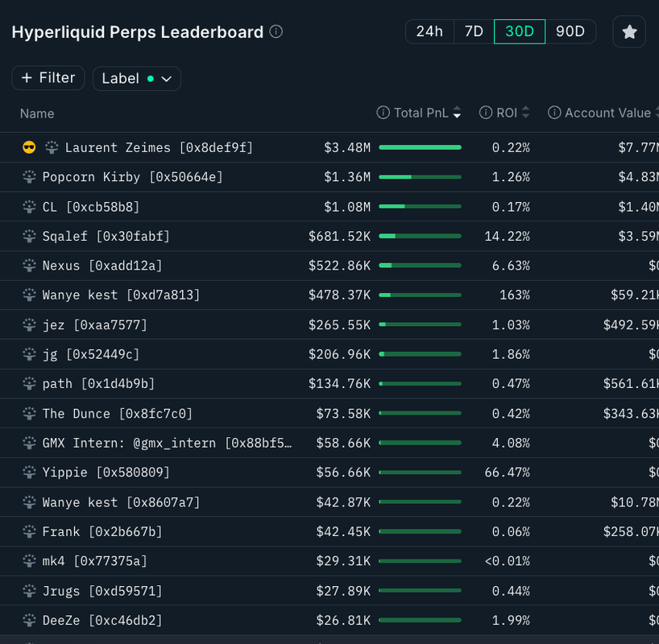Click the + Filter button

pos(48,78)
